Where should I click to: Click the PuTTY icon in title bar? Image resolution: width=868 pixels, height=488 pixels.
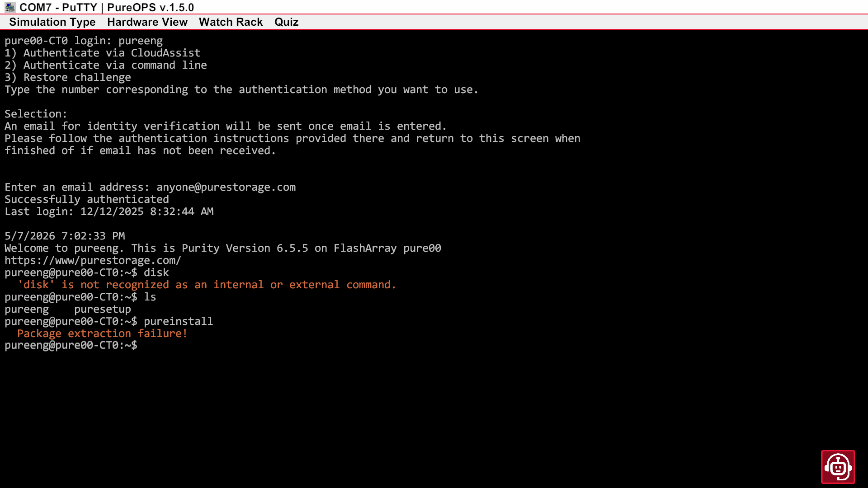click(10, 7)
